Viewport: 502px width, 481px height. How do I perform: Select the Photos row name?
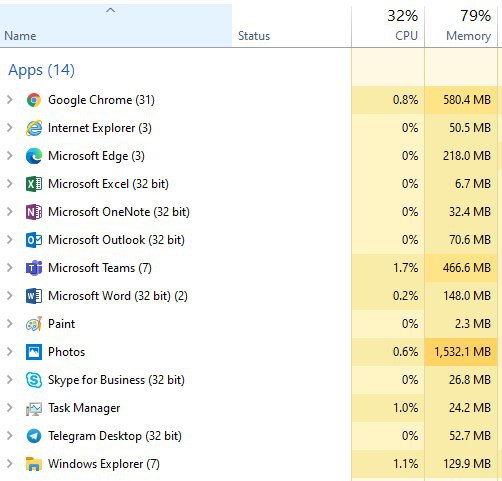66,352
